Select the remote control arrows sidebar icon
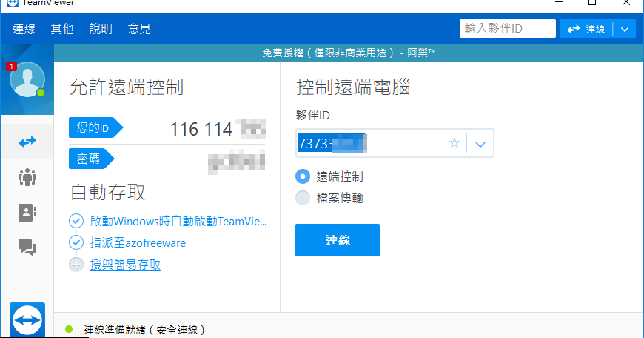Image resolution: width=644 pixels, height=338 pixels. pyautogui.click(x=27, y=142)
